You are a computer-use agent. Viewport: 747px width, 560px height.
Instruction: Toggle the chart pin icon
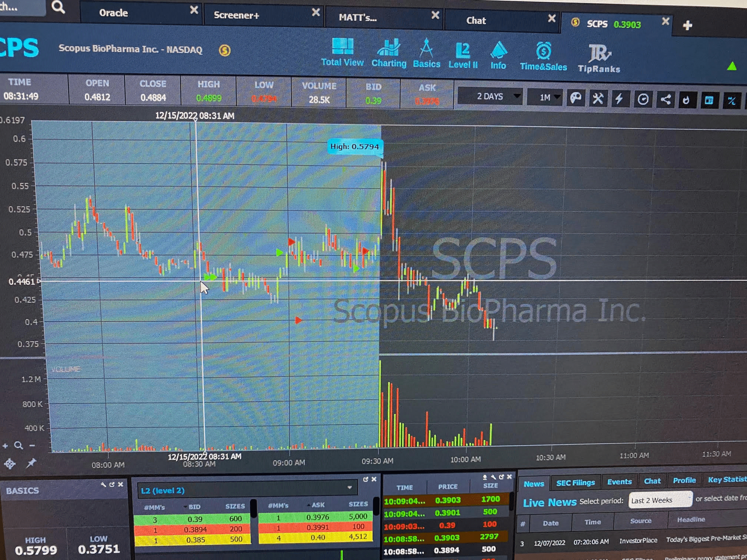pos(31,463)
